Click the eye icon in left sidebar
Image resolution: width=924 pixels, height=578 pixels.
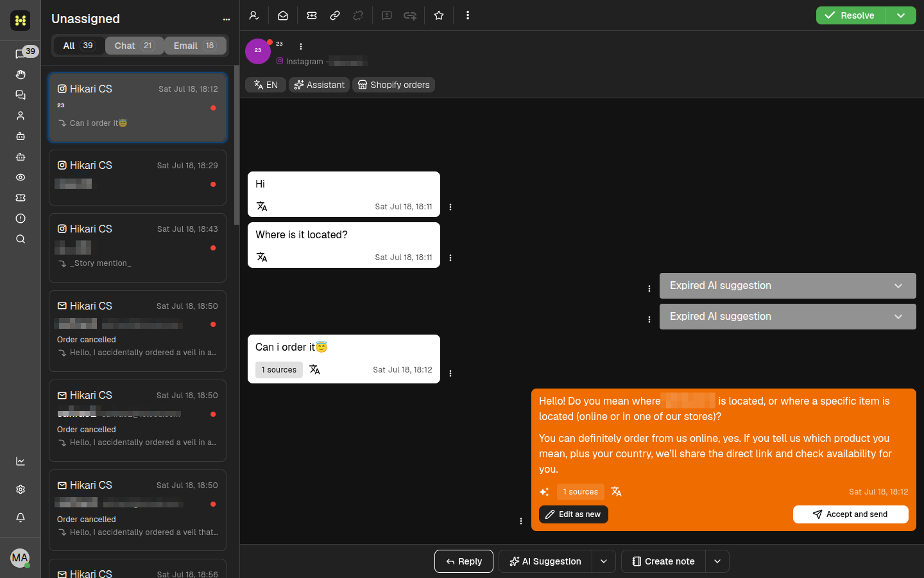pos(21,177)
